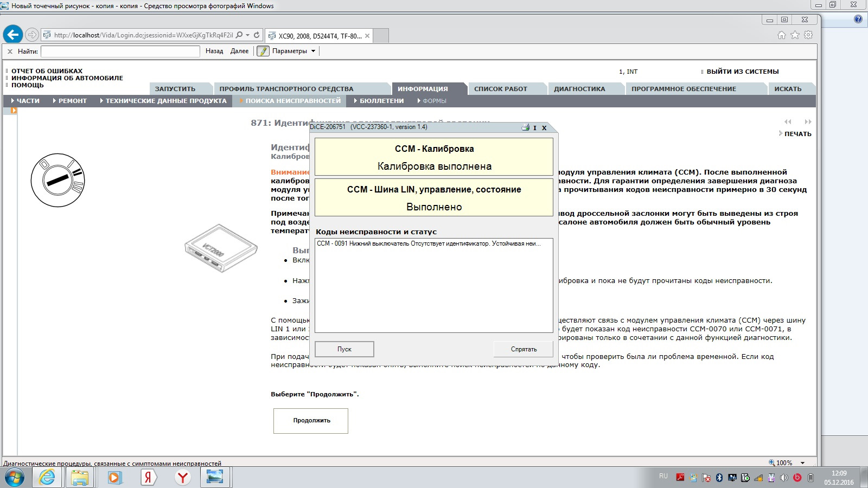Click the browser back arrow button

(13, 35)
